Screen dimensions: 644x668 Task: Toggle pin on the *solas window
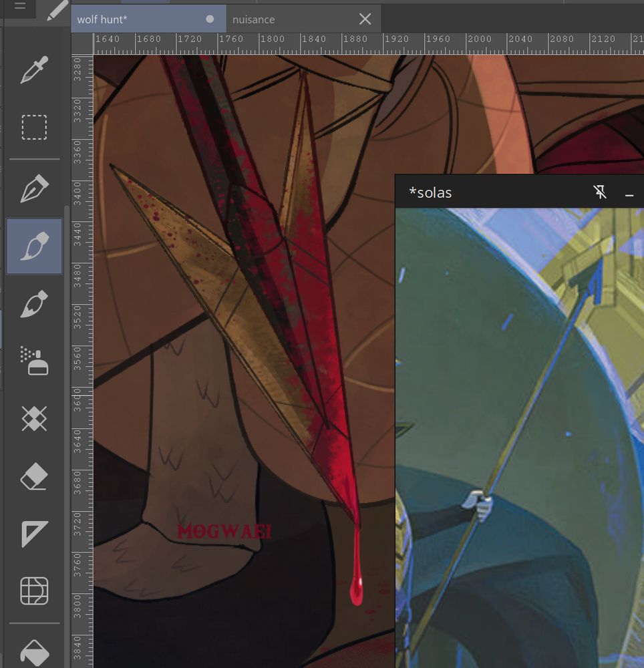[x=600, y=192]
